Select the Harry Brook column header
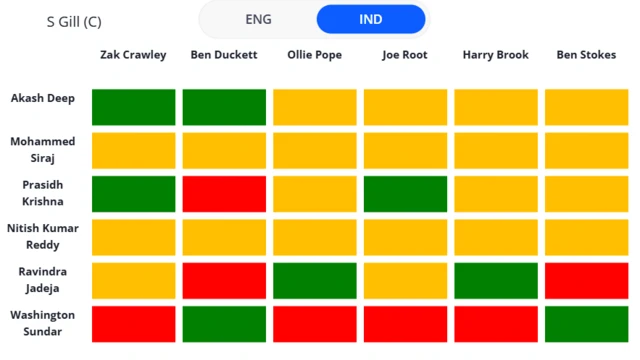Screen dimensions: 640x360 496,55
